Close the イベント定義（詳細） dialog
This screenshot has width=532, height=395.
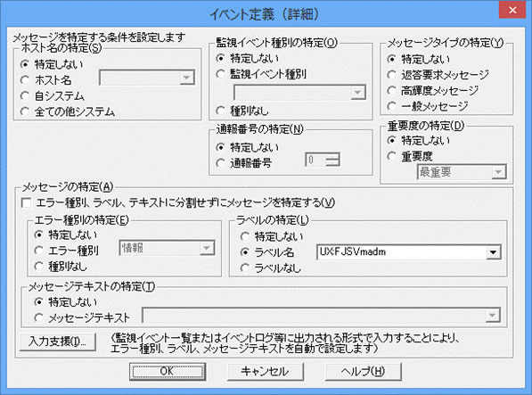click(512, 11)
